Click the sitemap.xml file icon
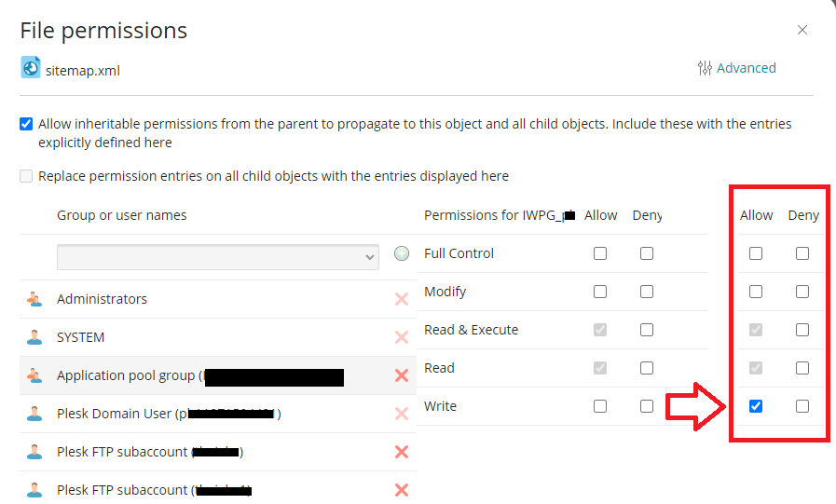The image size is (836, 504). (31, 68)
